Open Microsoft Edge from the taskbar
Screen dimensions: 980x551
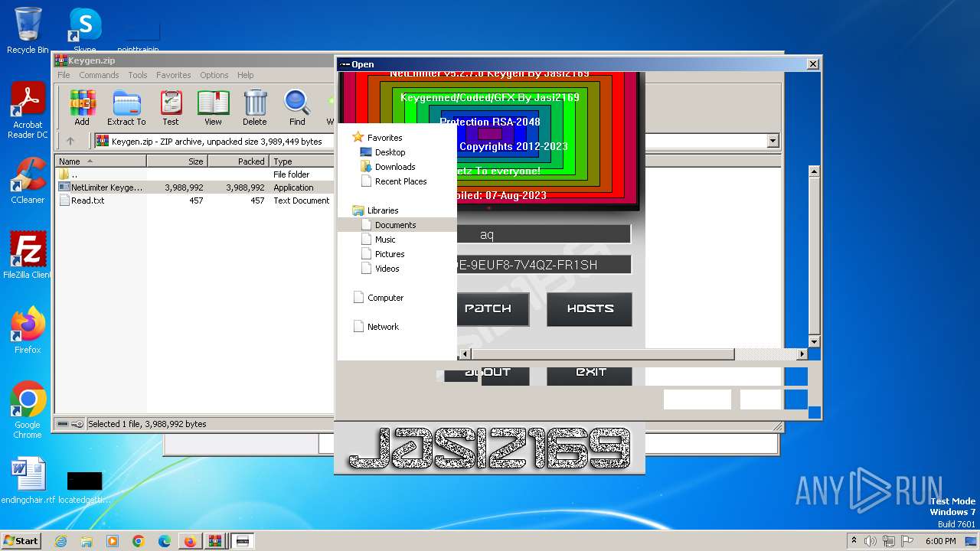pyautogui.click(x=165, y=541)
